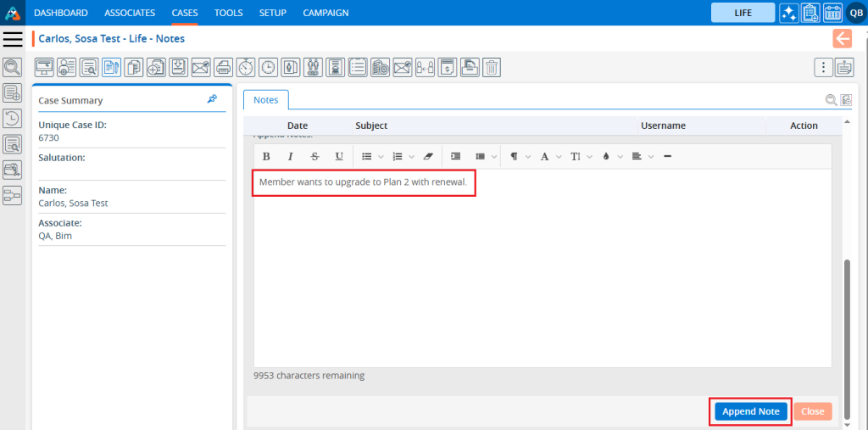Click the trash delete icon in toolbar
The width and height of the screenshot is (868, 430).
click(492, 67)
